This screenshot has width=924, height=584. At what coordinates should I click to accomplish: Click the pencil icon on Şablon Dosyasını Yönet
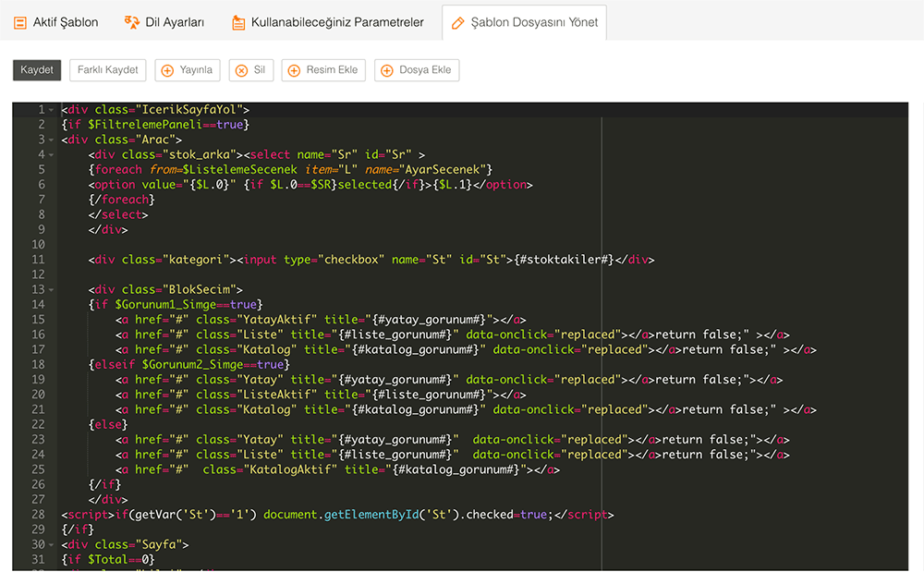pos(458,23)
